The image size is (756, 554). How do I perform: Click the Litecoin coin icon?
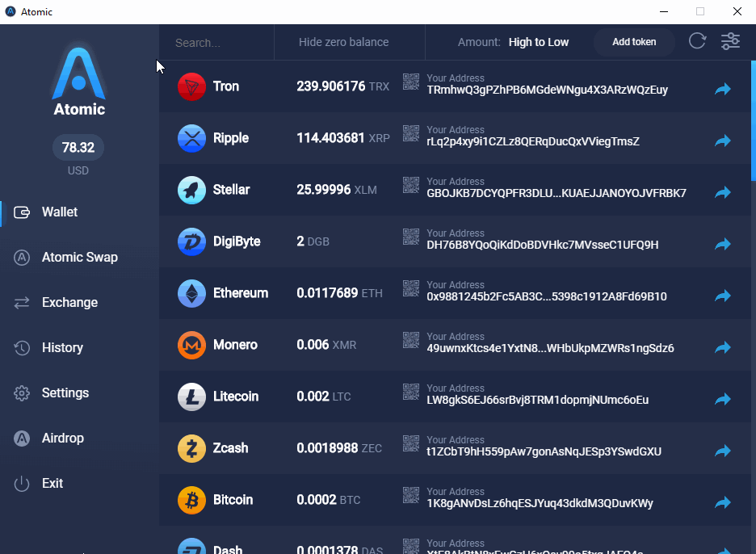coord(191,397)
